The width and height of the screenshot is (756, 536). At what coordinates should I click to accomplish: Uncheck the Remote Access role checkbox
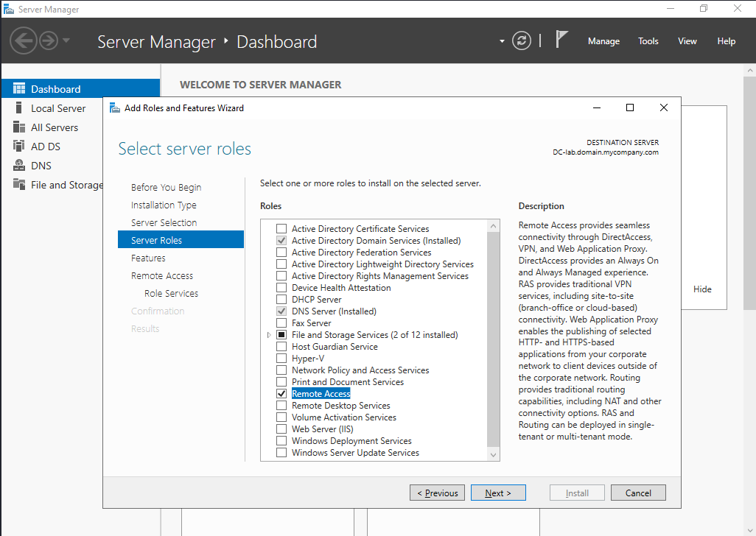click(281, 394)
